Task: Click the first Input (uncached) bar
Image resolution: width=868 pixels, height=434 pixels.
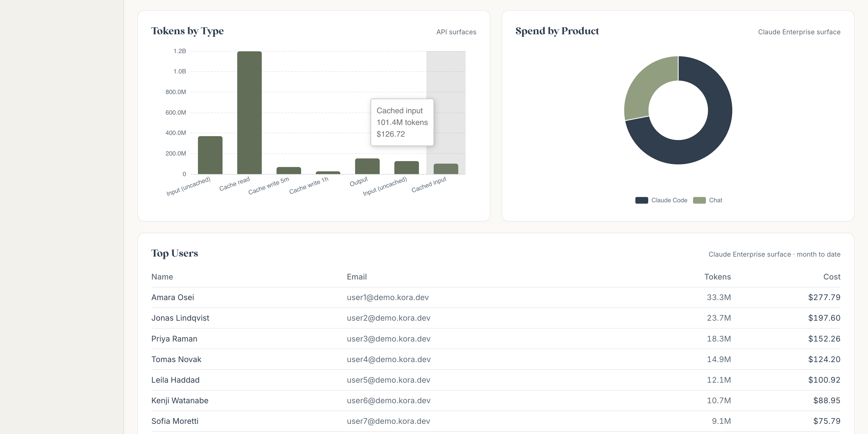Action: click(210, 155)
